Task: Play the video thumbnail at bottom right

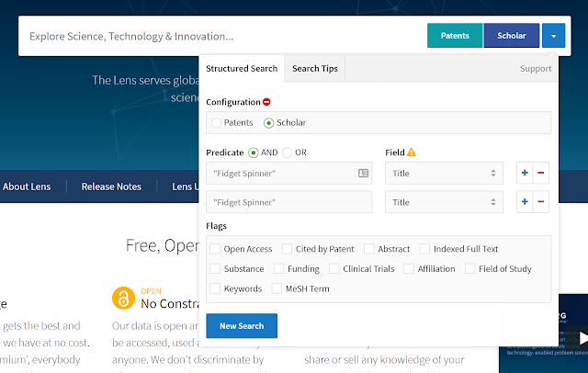Action: coord(582,338)
